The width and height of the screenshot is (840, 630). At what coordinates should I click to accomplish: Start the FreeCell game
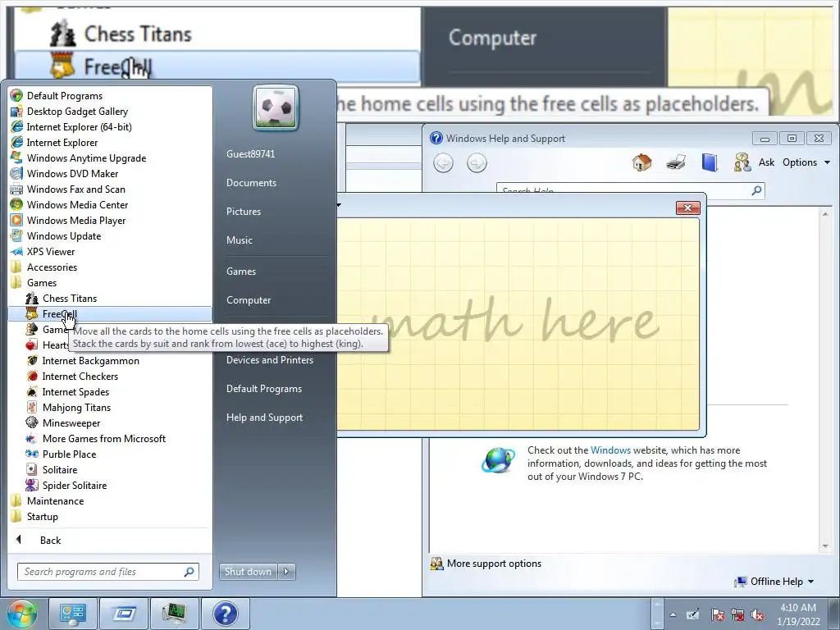point(110,314)
